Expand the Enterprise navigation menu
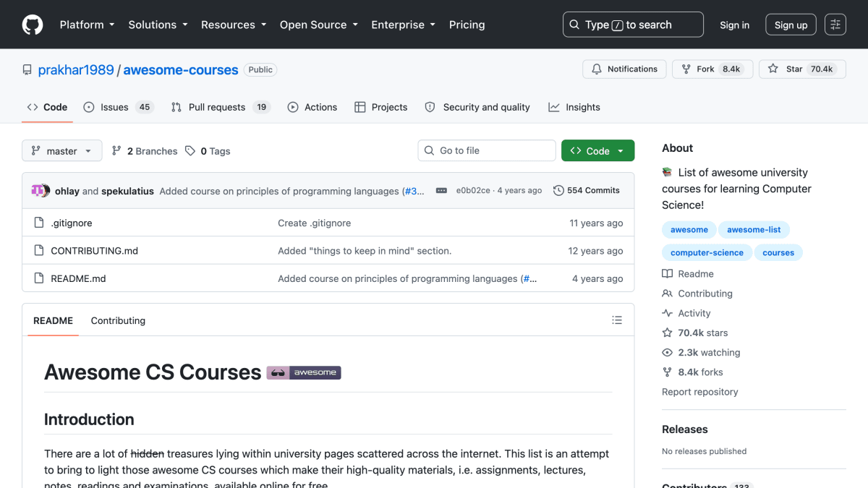This screenshot has height=488, width=868. 404,25
